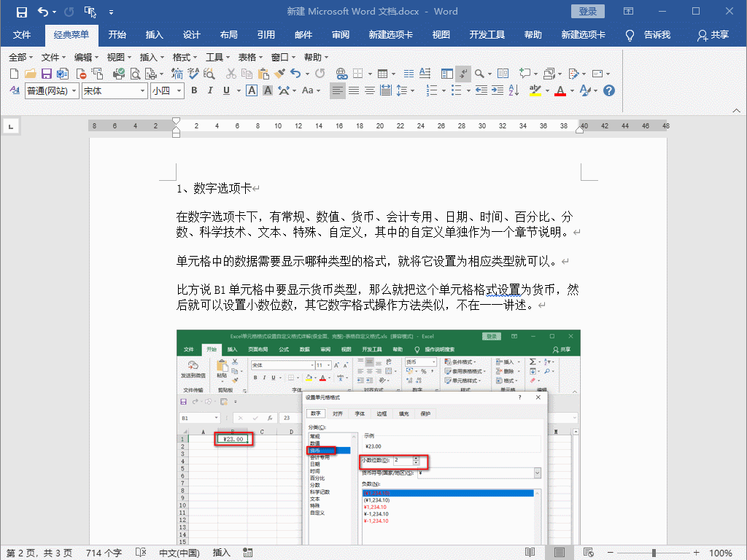Switch to Print Layout view in status bar
Screen dimensions: 747x560
pos(560,553)
